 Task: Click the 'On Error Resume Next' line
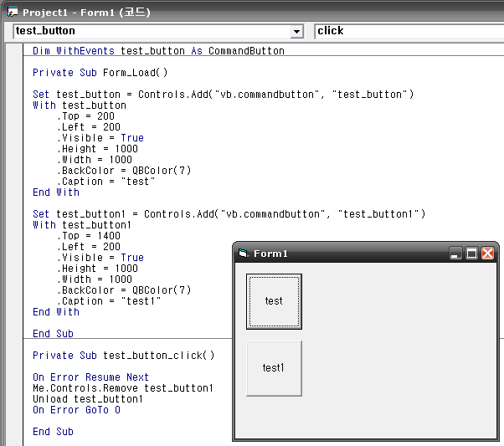click(x=90, y=377)
